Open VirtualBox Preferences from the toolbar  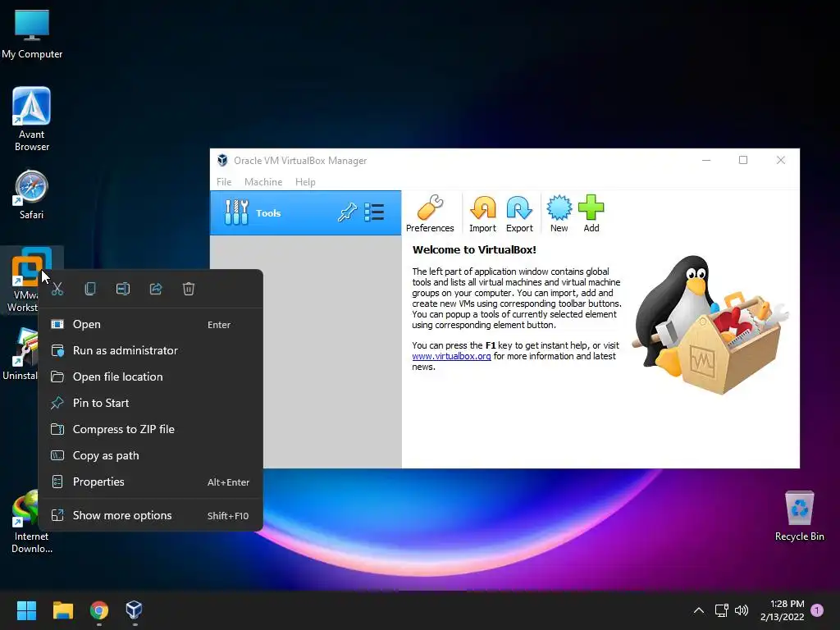(x=430, y=213)
